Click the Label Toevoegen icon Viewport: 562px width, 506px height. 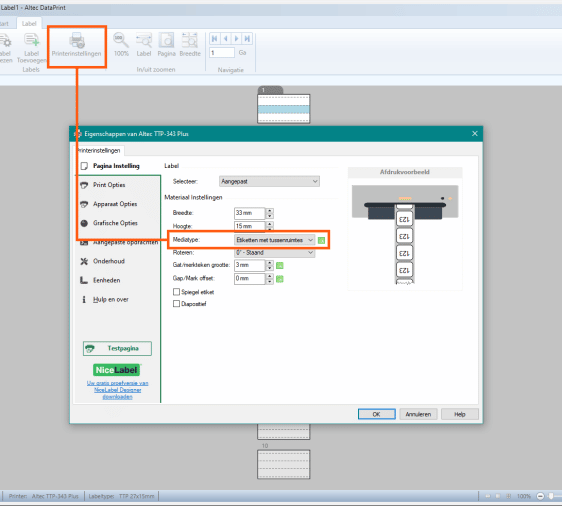(32, 40)
